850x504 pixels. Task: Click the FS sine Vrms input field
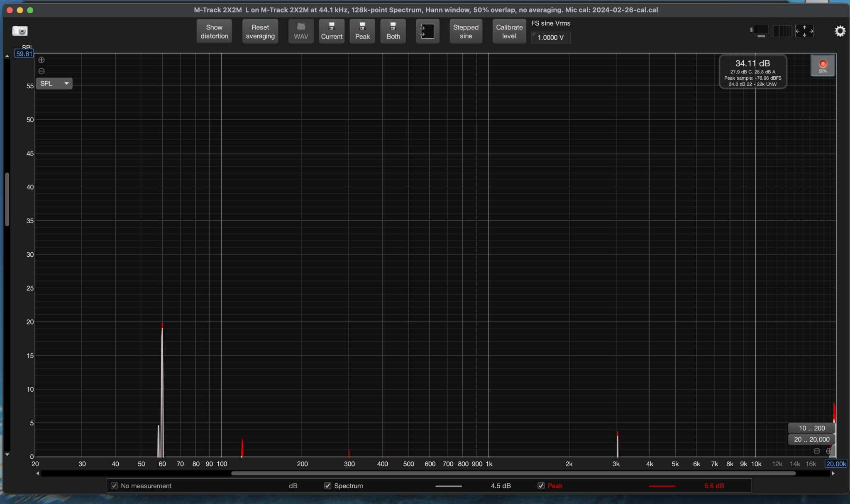click(x=551, y=37)
